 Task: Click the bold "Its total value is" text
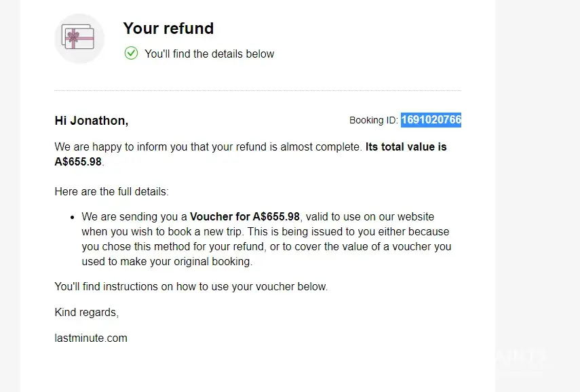pyautogui.click(x=406, y=146)
